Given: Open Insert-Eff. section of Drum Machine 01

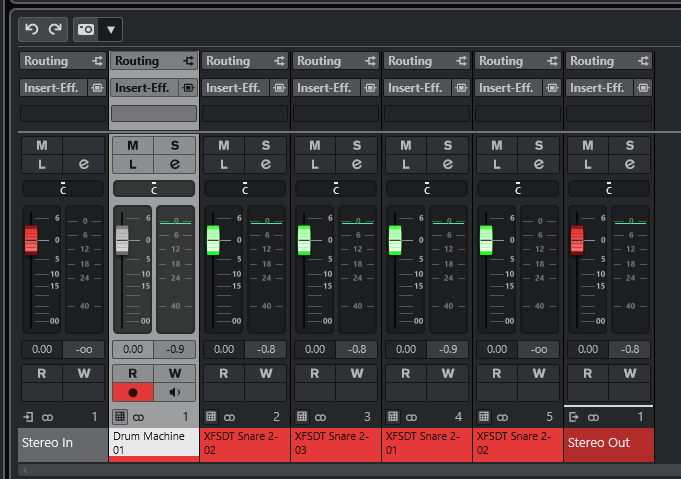Looking at the screenshot, I should (144, 88).
